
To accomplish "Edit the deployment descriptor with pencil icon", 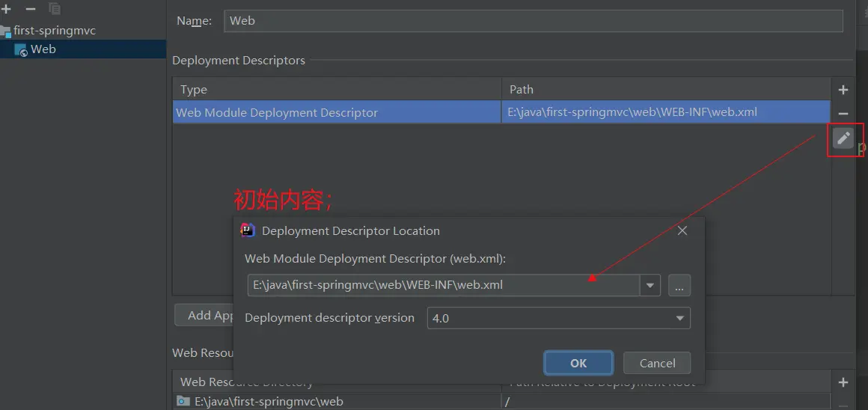I will (843, 138).
